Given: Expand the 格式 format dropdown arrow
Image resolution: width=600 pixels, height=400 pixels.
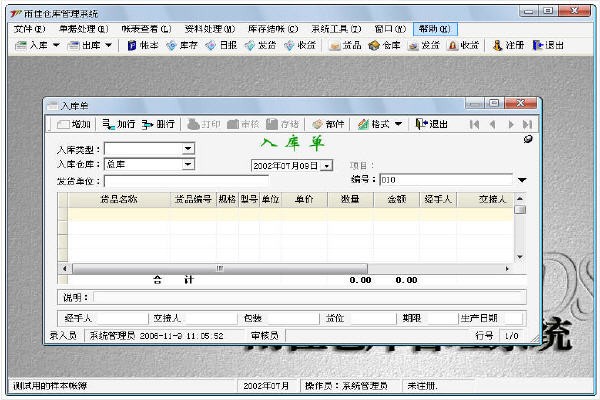Looking at the screenshot, I should [398, 124].
